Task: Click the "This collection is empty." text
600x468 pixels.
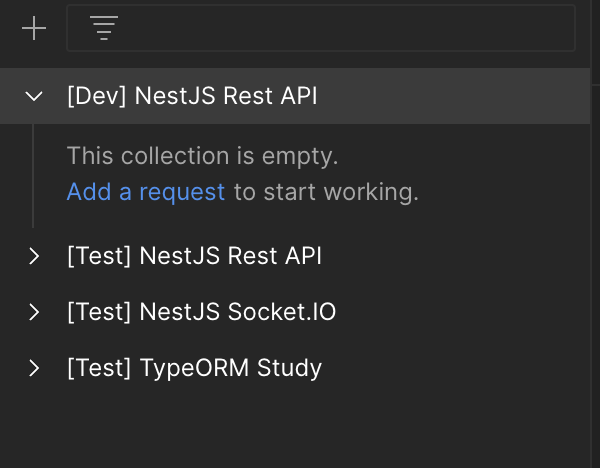Action: 203,156
